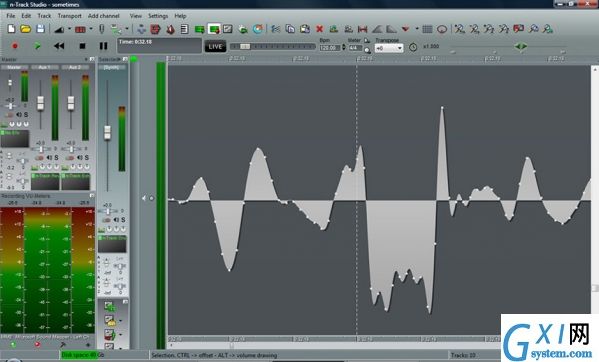Toggle the LIVE input processing button
Image resolution: width=599 pixels, height=362 pixels.
(215, 47)
